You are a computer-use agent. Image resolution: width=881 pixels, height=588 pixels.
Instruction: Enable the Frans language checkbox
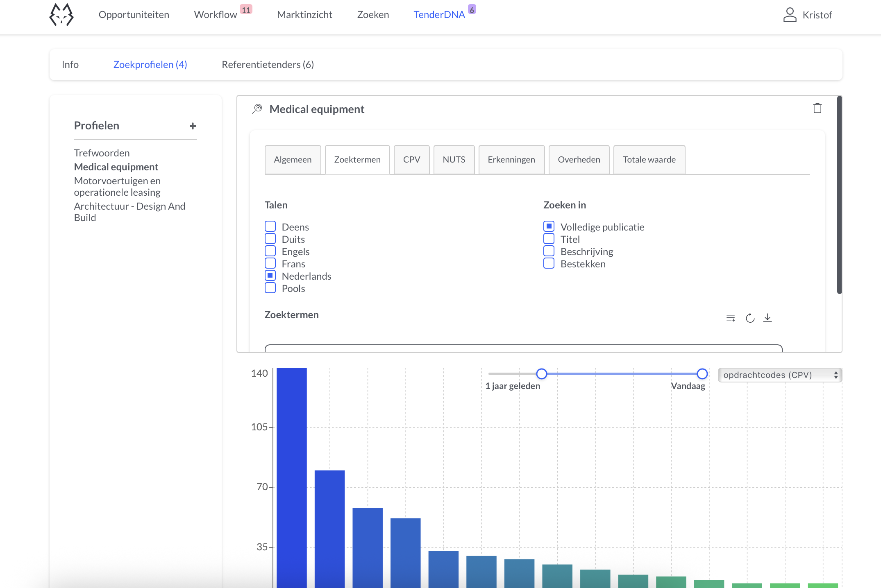(270, 263)
